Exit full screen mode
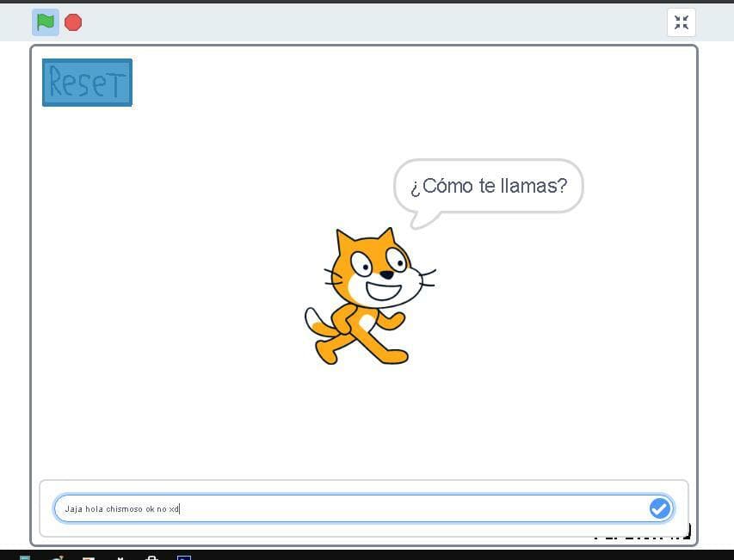 coord(682,22)
